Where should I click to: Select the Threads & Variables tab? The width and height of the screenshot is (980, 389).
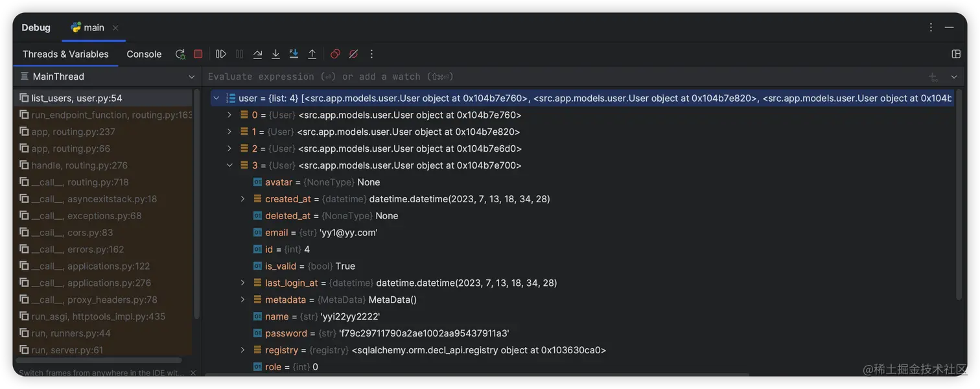pos(65,54)
